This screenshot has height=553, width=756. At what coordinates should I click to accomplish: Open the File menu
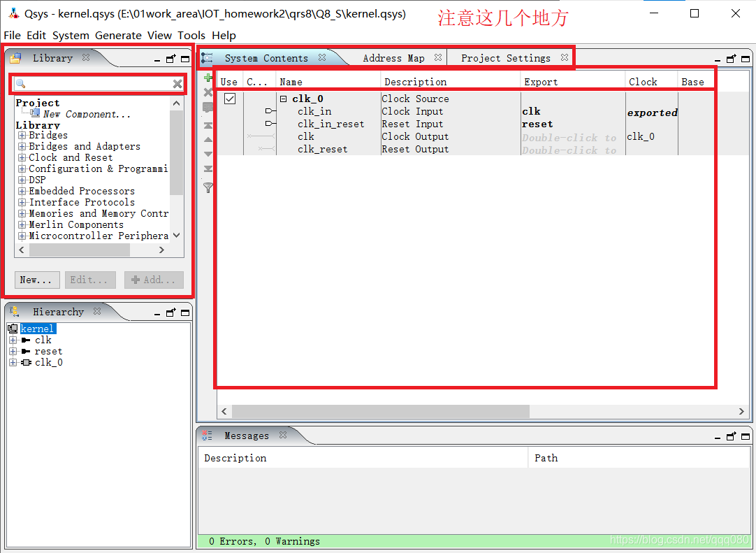[x=12, y=35]
